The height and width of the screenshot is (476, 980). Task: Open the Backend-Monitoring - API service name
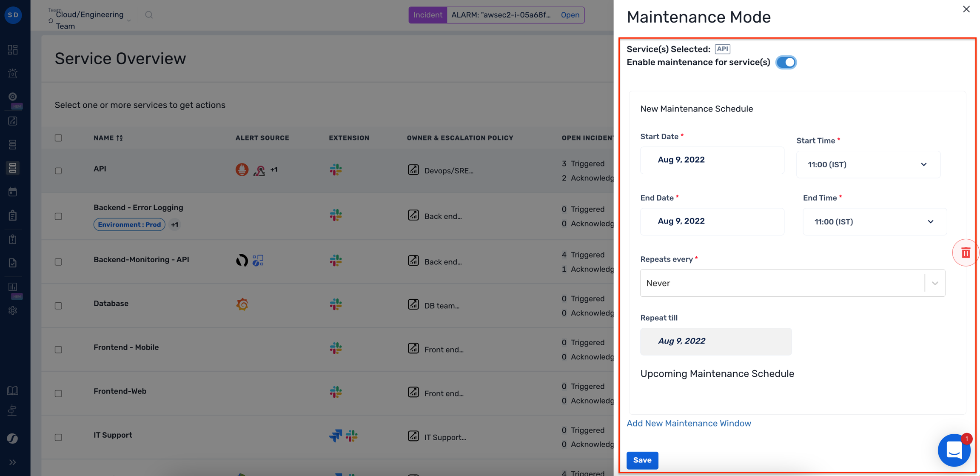[x=141, y=259]
